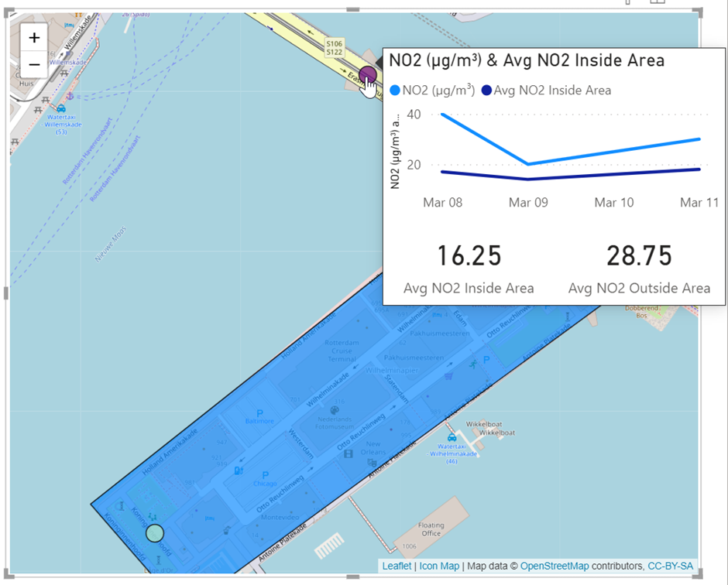Click the Avg NO2 Inside Area card value
This screenshot has width=728, height=585.
click(469, 256)
